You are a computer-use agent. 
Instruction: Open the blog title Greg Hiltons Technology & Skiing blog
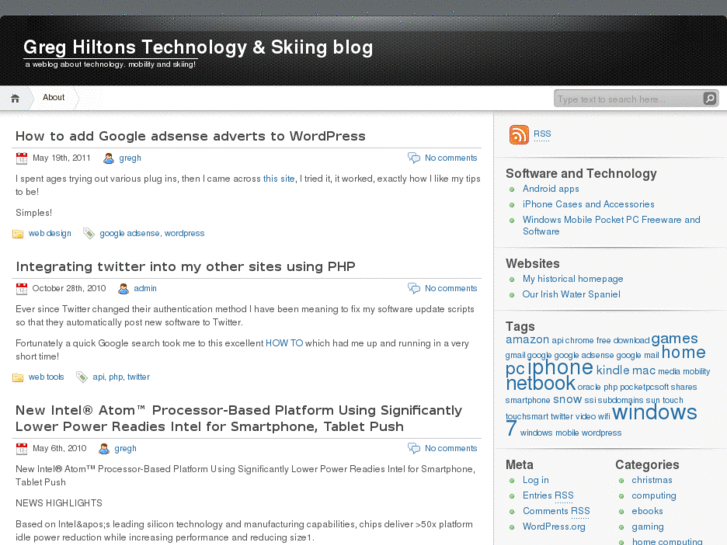(198, 47)
